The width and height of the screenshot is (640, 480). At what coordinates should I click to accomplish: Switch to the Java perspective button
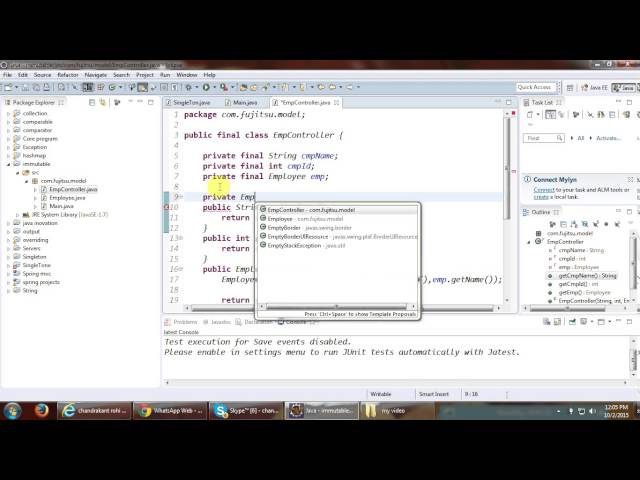[x=623, y=88]
